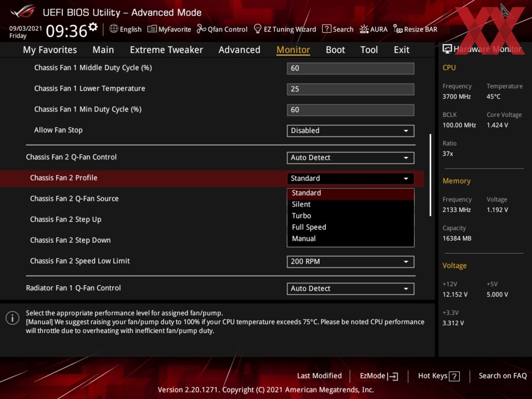This screenshot has height=399, width=532.
Task: Open Qfan Control fan icon
Action: (201, 29)
